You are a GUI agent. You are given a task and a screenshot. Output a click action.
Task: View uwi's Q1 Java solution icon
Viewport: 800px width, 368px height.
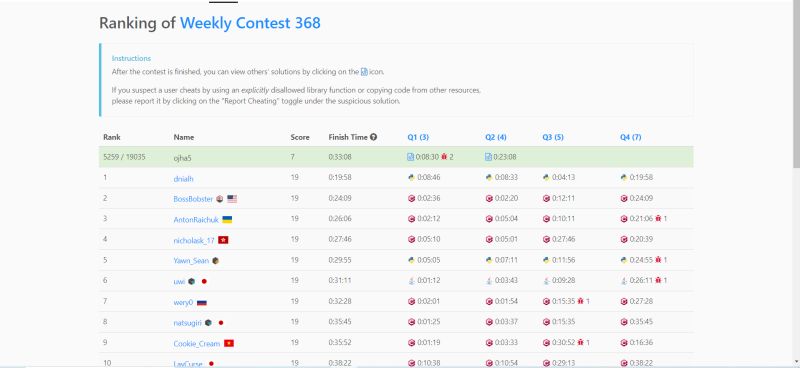(x=411, y=281)
